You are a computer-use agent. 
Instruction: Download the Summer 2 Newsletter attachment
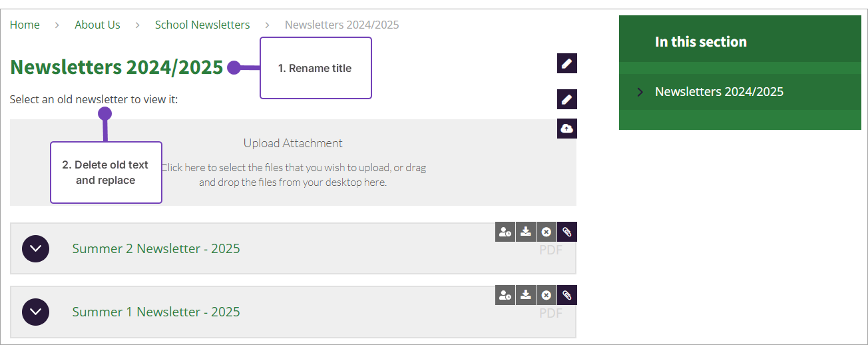[526, 232]
